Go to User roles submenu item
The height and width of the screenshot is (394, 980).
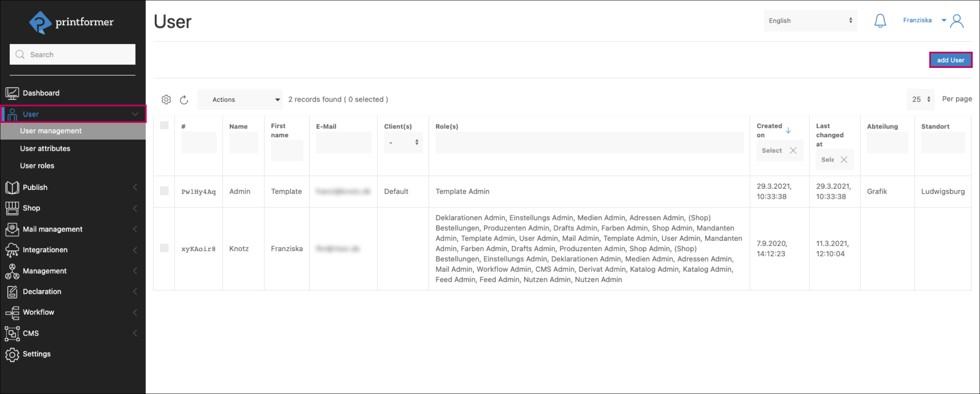(37, 166)
